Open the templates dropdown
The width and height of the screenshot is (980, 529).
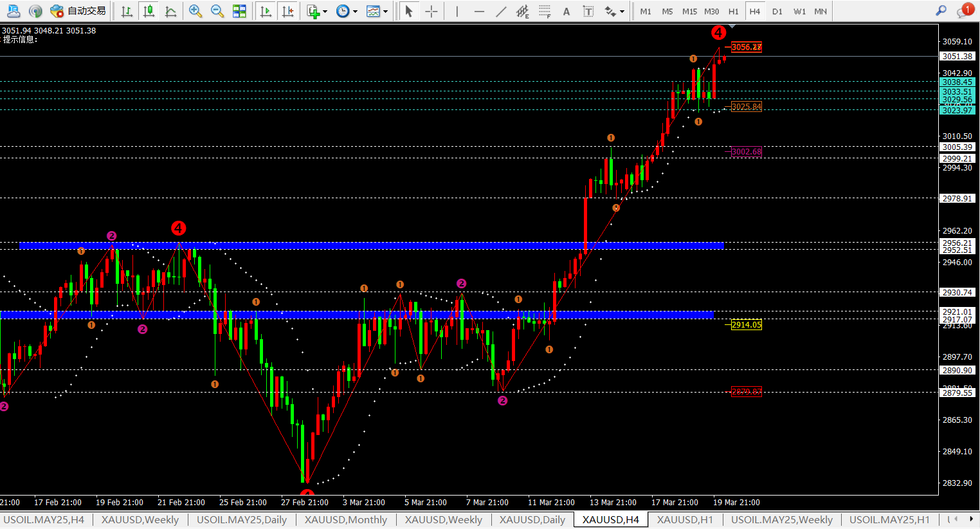377,11
